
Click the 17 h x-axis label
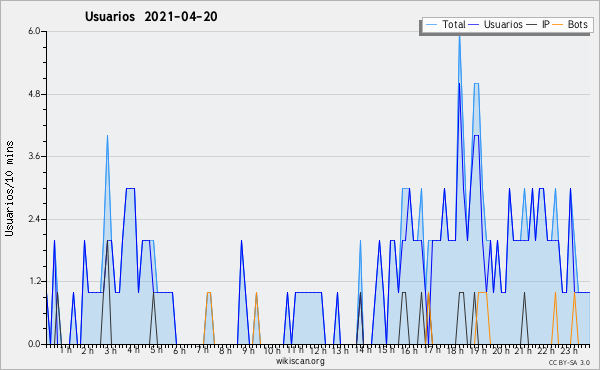[x=432, y=350]
